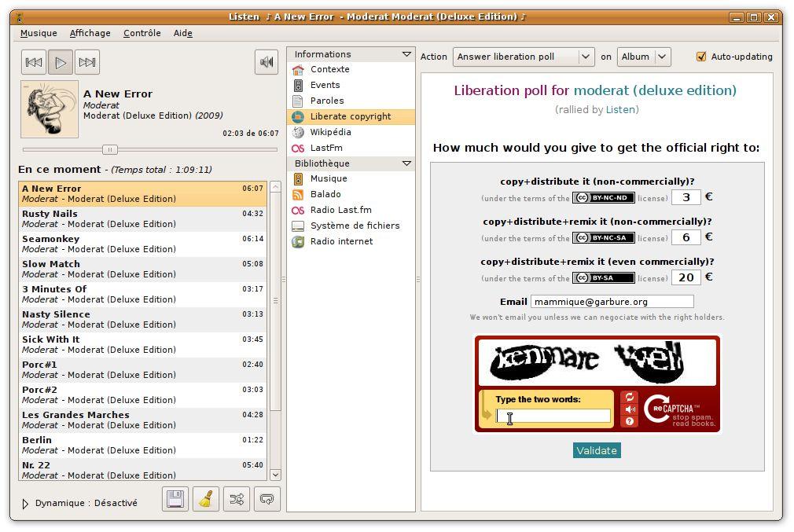Open the Album scope dropdown
Viewport: 794px width, 532px height.
coord(644,57)
